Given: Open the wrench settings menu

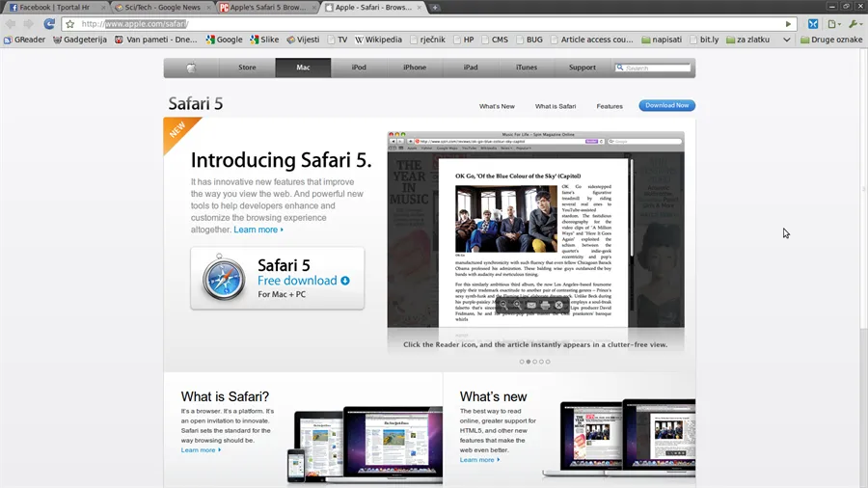Looking at the screenshot, I should click(x=854, y=24).
